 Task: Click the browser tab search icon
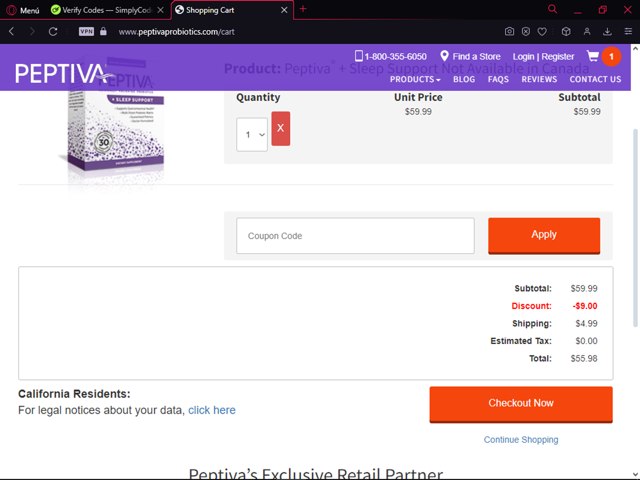[552, 9]
